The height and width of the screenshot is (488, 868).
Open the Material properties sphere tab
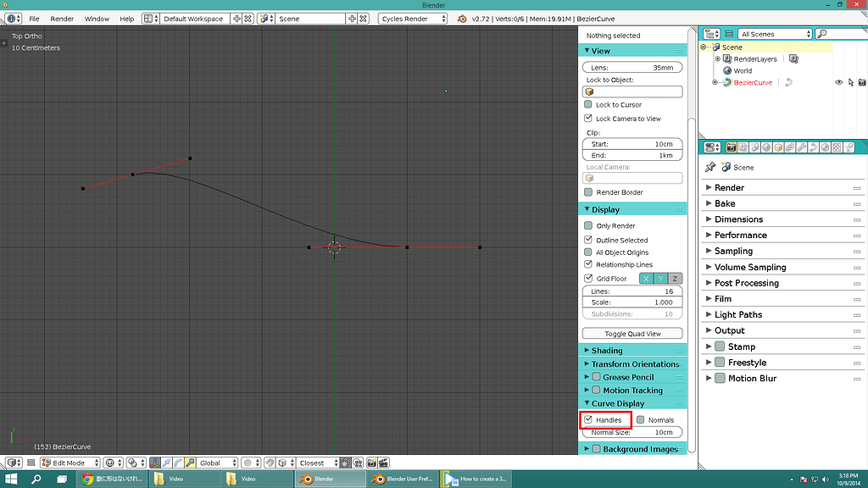(825, 147)
